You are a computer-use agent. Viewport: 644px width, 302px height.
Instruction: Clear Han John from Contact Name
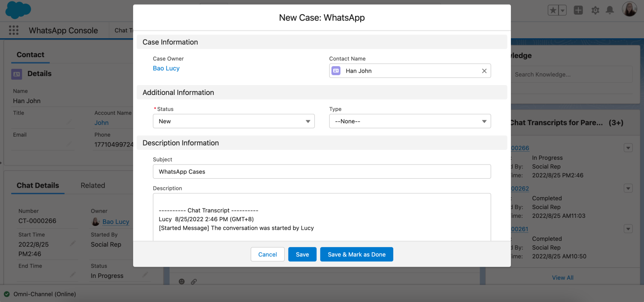pos(484,71)
